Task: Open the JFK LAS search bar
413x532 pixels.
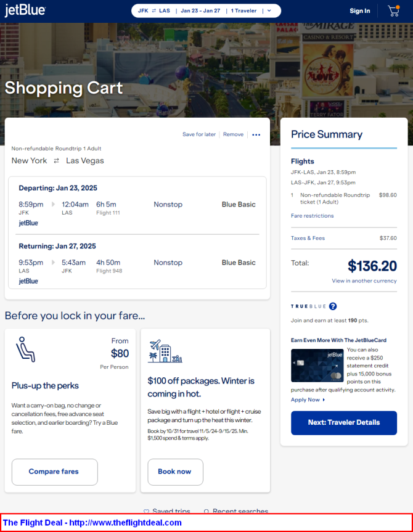Action: 206,11
